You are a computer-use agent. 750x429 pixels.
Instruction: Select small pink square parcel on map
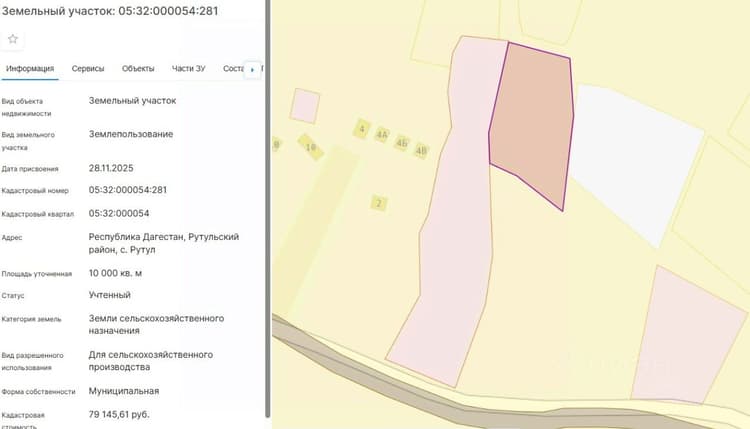coord(305,106)
